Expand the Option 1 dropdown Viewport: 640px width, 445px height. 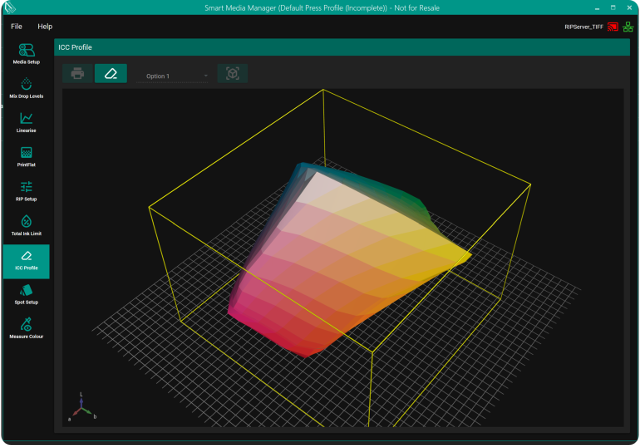(177, 75)
